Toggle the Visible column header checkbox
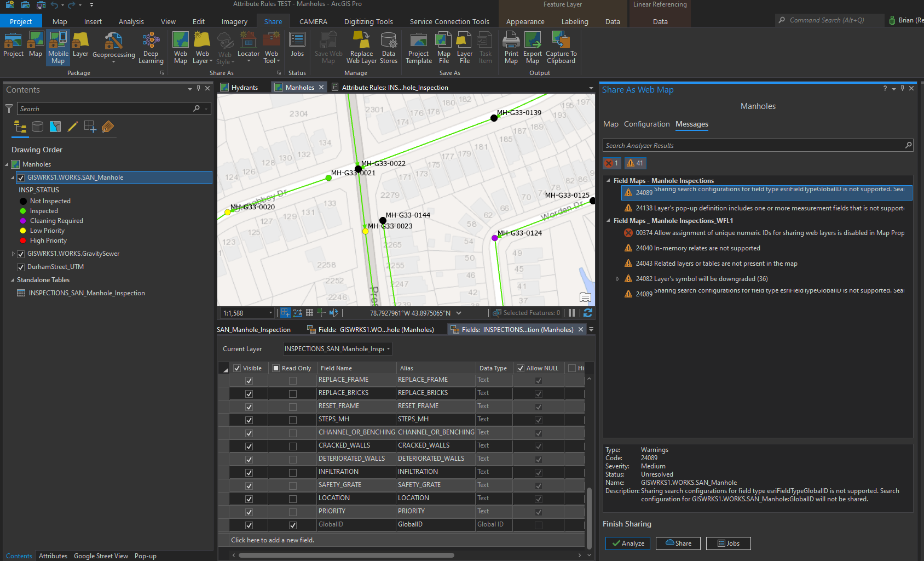Image resolution: width=924 pixels, height=561 pixels. (x=237, y=368)
